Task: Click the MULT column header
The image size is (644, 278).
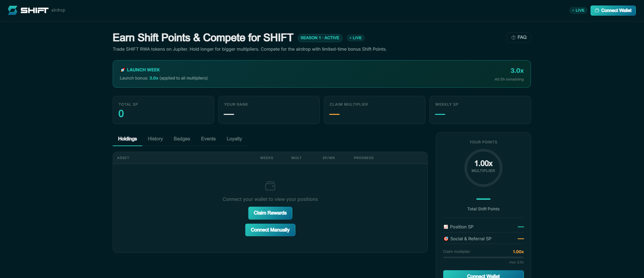Action: (x=296, y=158)
